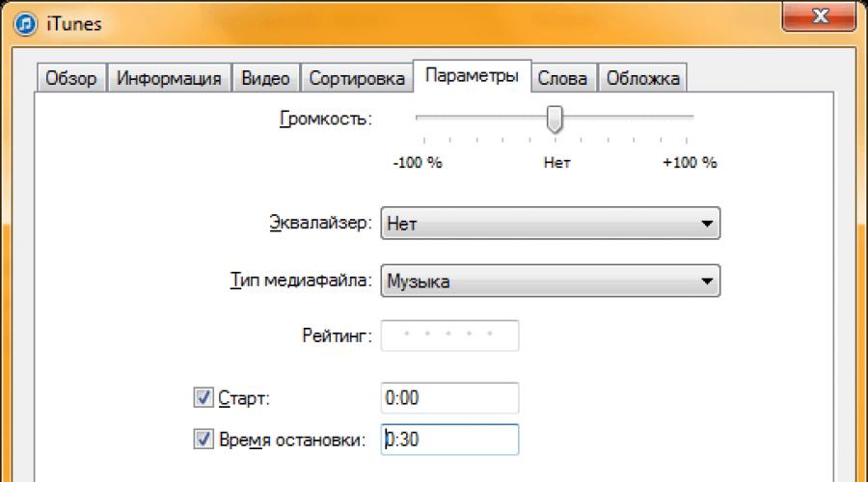Click the iTunes logo in title bar
This screenshot has height=482, width=868.
(25, 24)
